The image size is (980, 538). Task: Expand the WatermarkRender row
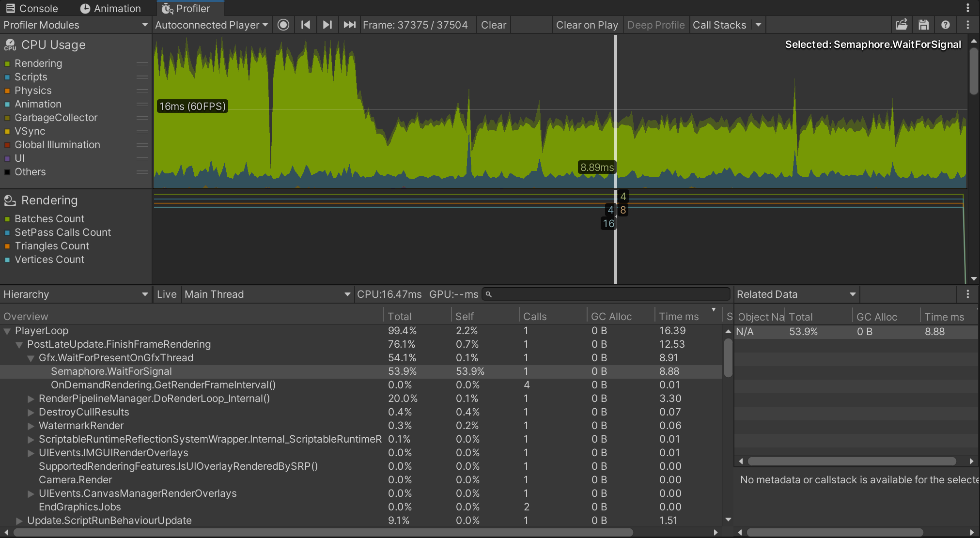pyautogui.click(x=31, y=426)
